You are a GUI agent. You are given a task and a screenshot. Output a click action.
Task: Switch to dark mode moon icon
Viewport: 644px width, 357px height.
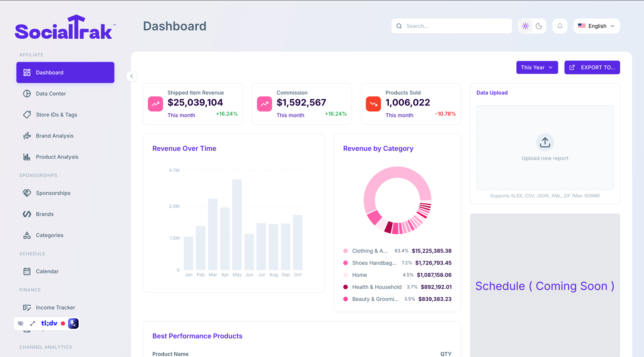[539, 26]
